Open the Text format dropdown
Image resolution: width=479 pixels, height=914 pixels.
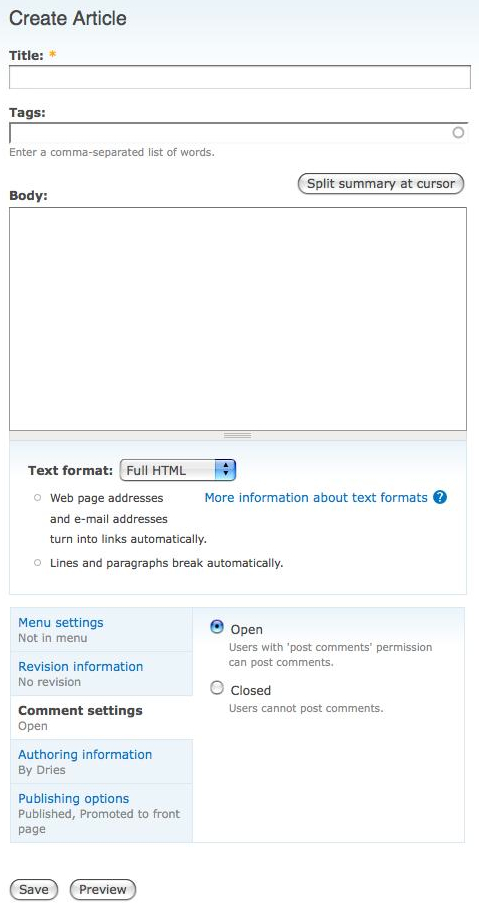tap(177, 470)
